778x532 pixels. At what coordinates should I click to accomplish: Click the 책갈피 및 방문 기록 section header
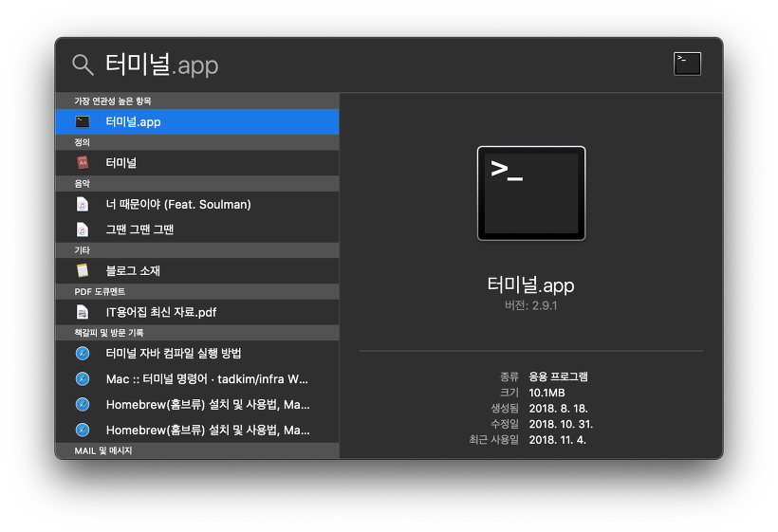pyautogui.click(x=197, y=333)
